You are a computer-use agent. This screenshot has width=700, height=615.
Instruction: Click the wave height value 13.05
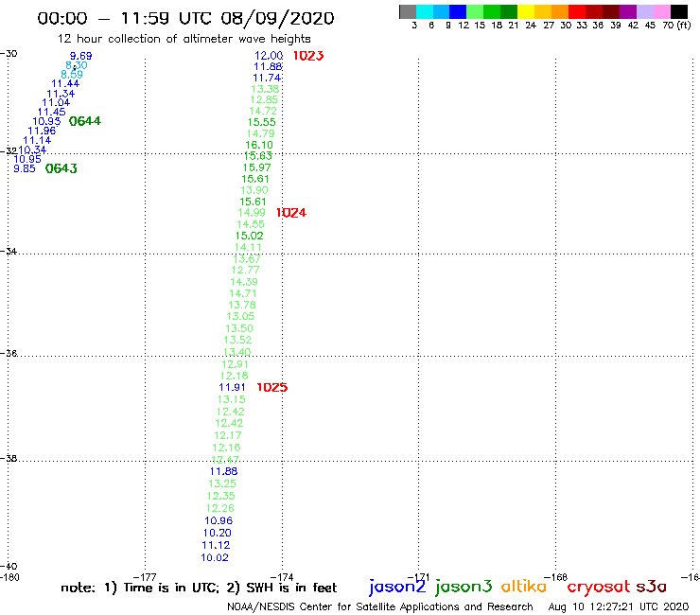240,316
